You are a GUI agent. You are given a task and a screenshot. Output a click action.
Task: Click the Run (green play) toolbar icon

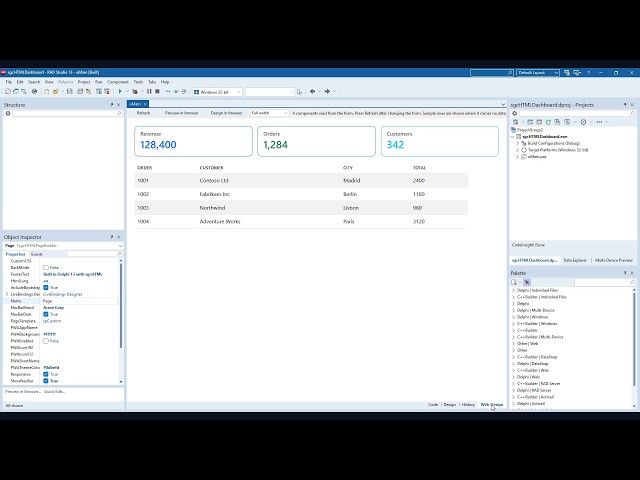(120, 91)
